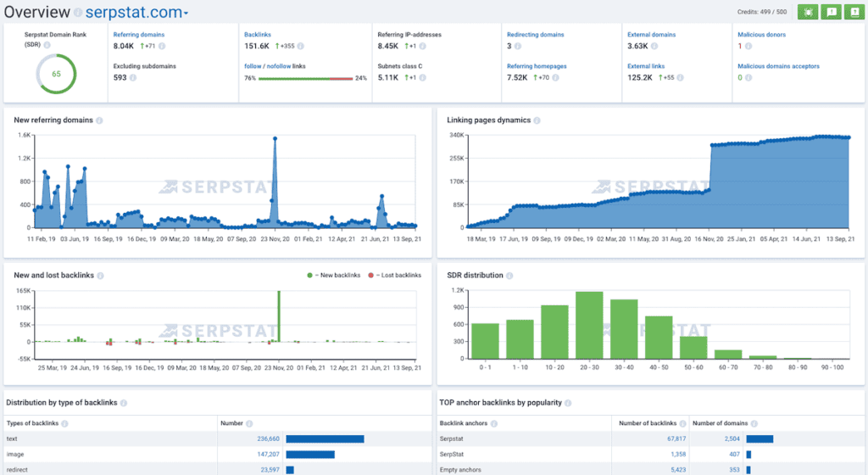Click the 23,597 redirect backlinks number
Screen dimensions: 868x475
(270, 469)
